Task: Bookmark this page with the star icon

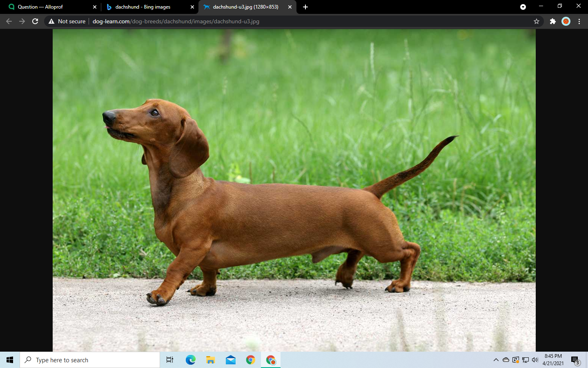Action: tap(537, 21)
